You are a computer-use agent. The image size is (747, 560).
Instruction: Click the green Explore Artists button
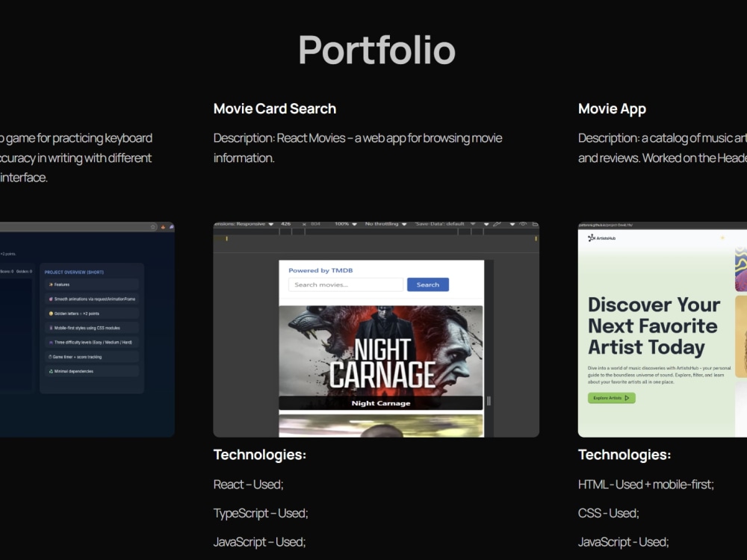click(611, 398)
